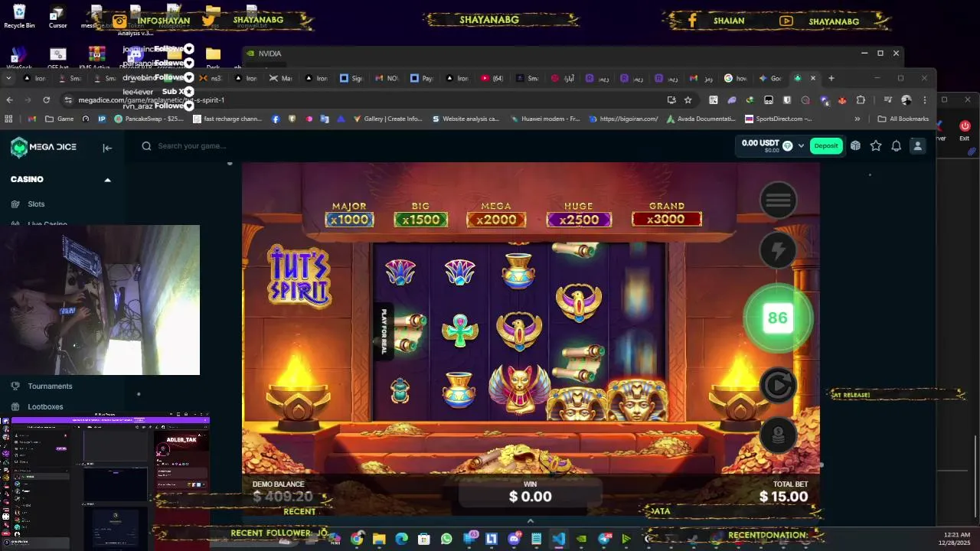The width and height of the screenshot is (980, 551).
Task: Open the coin bet settings button
Action: click(x=778, y=435)
